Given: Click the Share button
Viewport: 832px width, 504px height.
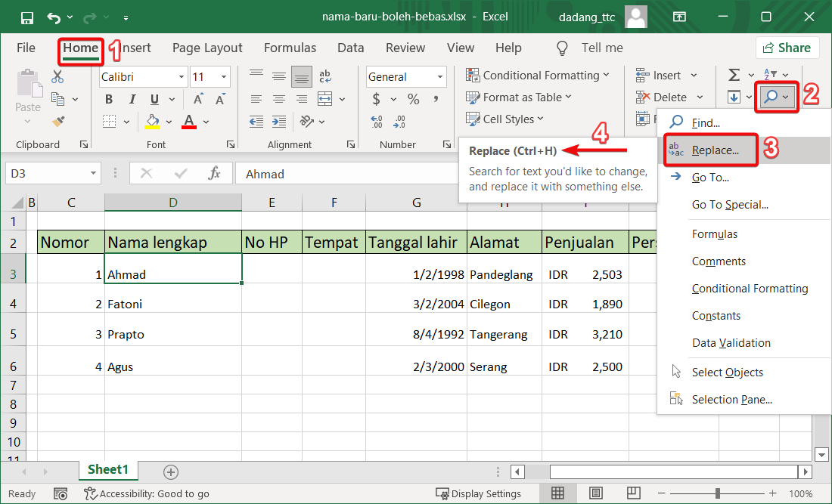Looking at the screenshot, I should tap(787, 47).
